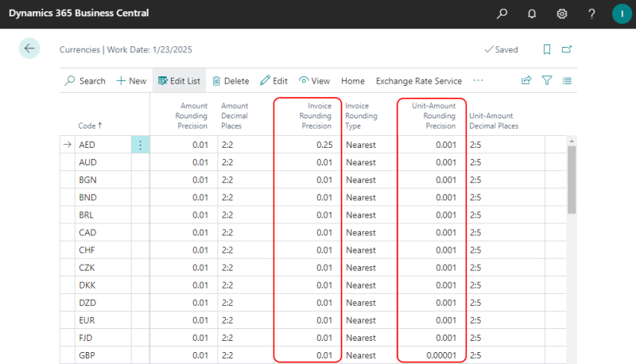Go back with the arrow button
This screenshot has width=636, height=364.
click(29, 48)
